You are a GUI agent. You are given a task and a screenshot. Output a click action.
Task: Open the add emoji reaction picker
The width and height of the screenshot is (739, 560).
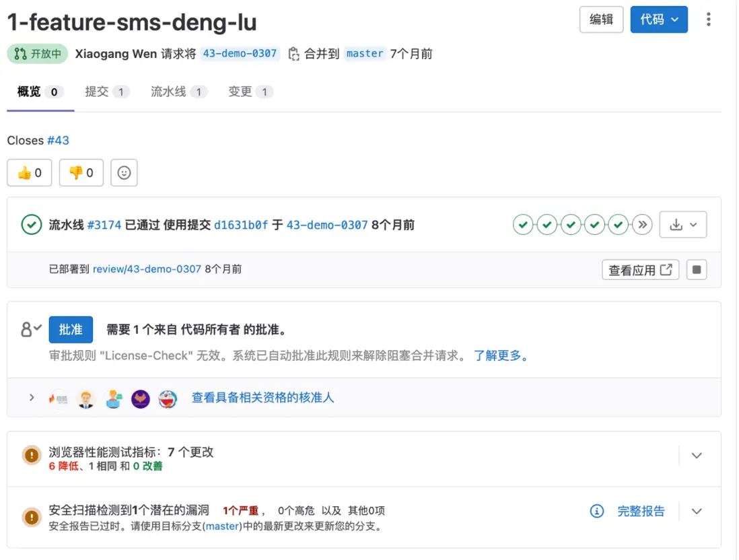(x=124, y=173)
